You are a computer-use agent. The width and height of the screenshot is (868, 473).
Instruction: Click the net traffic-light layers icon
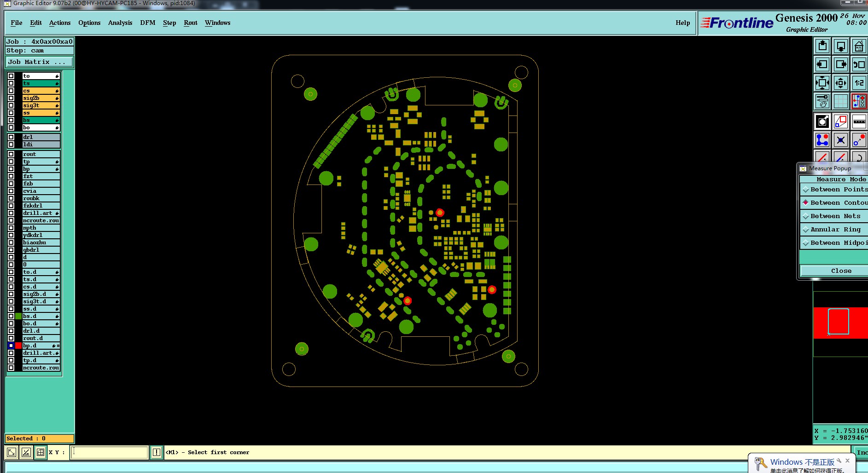859,101
